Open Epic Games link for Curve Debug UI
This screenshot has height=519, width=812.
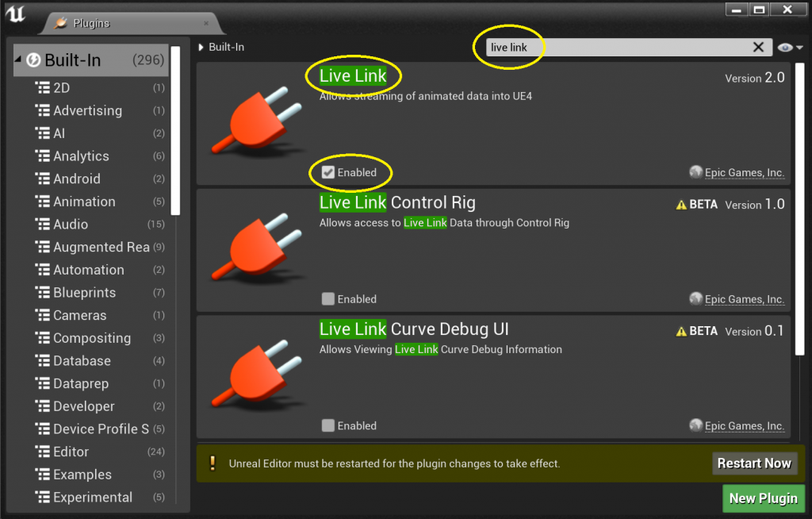[744, 425]
